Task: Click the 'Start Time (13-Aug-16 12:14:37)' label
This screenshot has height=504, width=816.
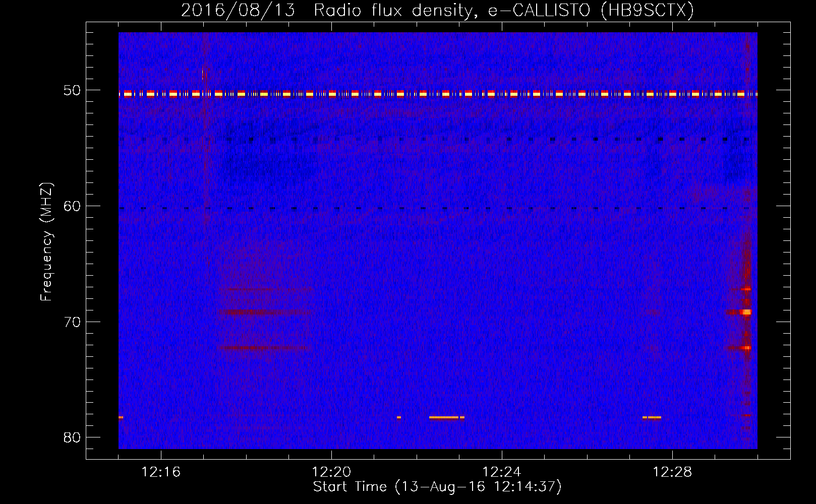Action: pyautogui.click(x=437, y=487)
